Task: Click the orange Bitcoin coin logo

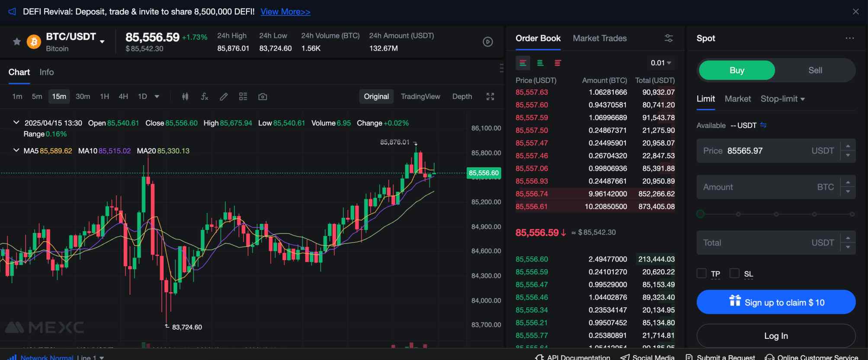Action: click(x=34, y=41)
